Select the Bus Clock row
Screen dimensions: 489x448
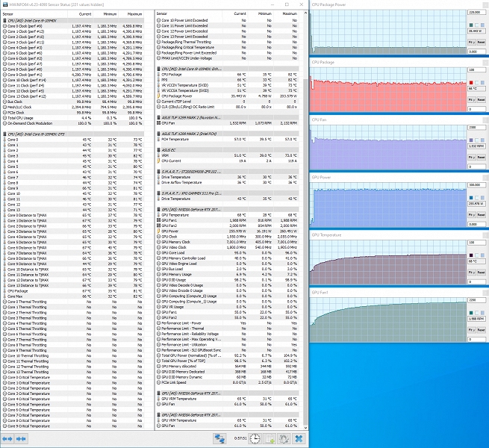(72, 102)
